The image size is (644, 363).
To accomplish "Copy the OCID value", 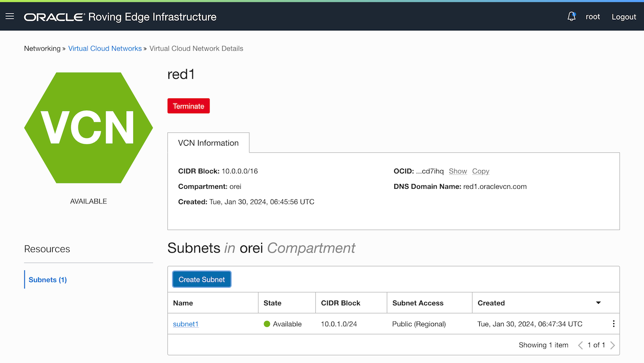I will pos(481,171).
